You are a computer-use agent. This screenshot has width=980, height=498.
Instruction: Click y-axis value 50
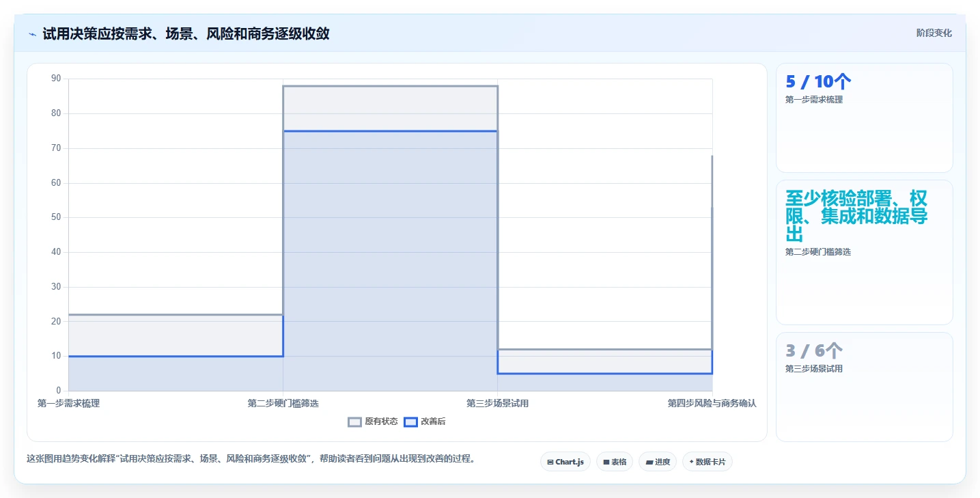click(x=56, y=217)
